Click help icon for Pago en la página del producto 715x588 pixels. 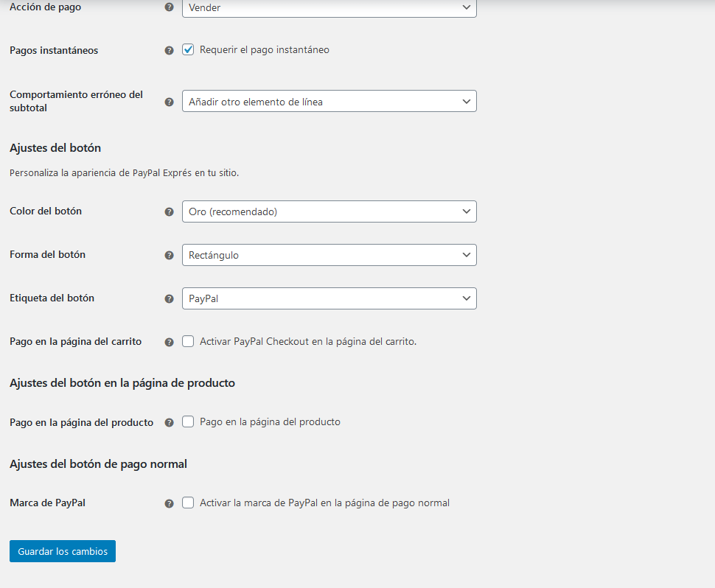[170, 422]
